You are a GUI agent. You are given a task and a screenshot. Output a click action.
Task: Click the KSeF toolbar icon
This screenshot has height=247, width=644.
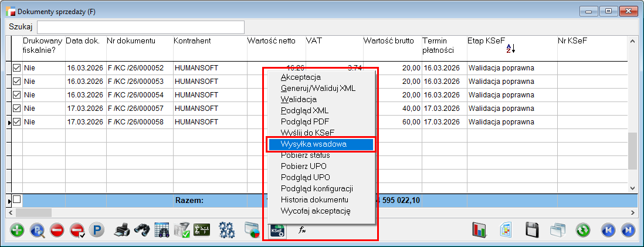277,230
